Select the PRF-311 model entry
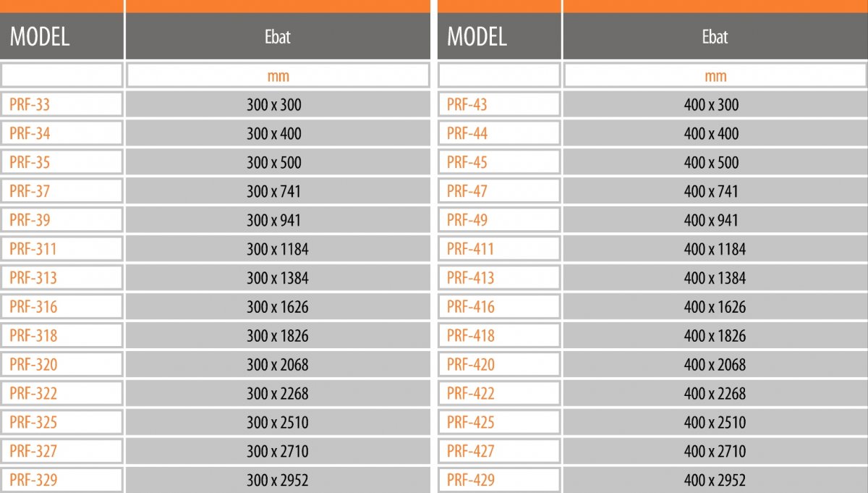 (62, 249)
